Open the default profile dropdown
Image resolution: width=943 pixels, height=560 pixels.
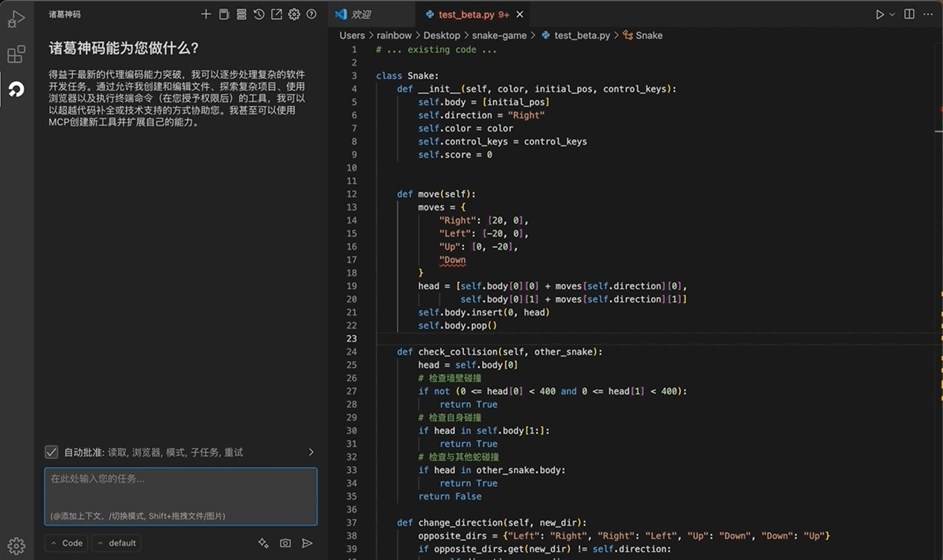118,543
